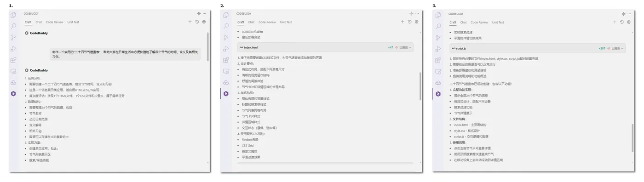Open the Unit Test tab in screenshot 3

498,22
